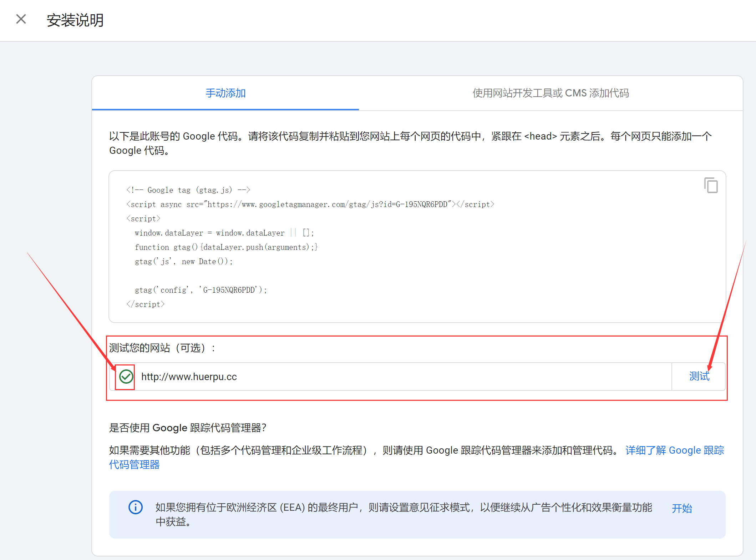Viewport: 756px width, 560px height.
Task: Click the 开始 link in the notice
Action: click(x=681, y=508)
